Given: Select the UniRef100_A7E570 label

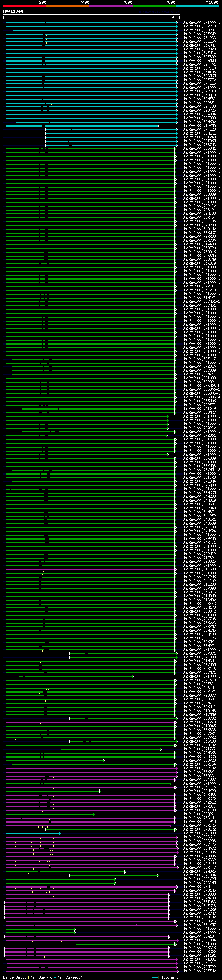Looking at the screenshot, I should pyautogui.click(x=199, y=680).
